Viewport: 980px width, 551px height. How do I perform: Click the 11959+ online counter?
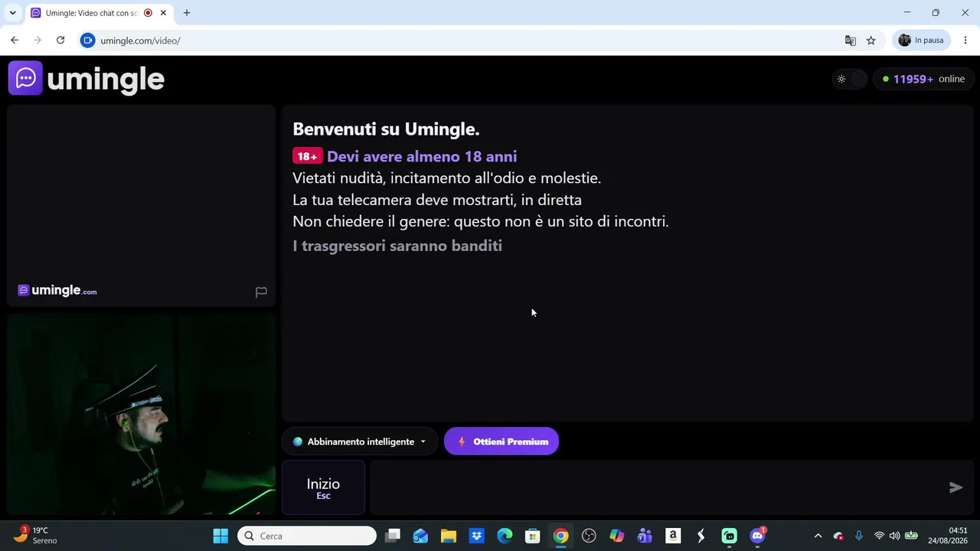[x=923, y=79]
